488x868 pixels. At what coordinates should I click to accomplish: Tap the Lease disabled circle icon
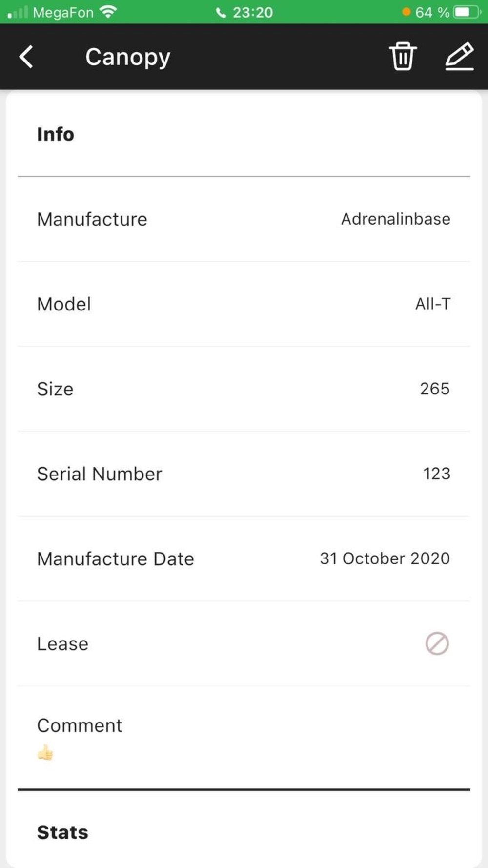point(437,643)
